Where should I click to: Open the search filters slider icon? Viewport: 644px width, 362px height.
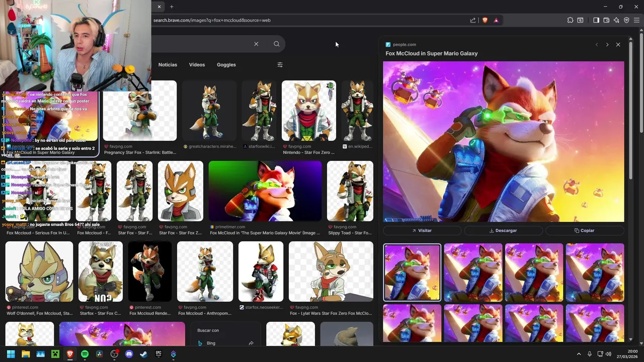click(x=280, y=64)
